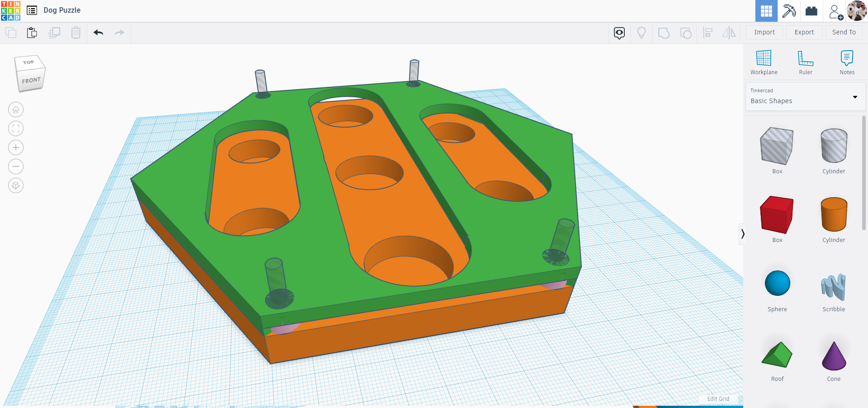Click the invite collaborator person icon

835,11
